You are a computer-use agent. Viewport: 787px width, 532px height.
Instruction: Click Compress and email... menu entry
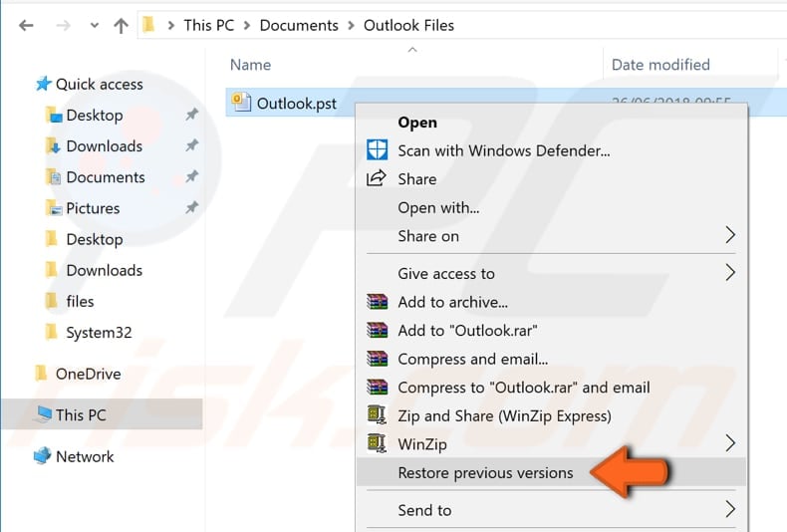pos(472,359)
